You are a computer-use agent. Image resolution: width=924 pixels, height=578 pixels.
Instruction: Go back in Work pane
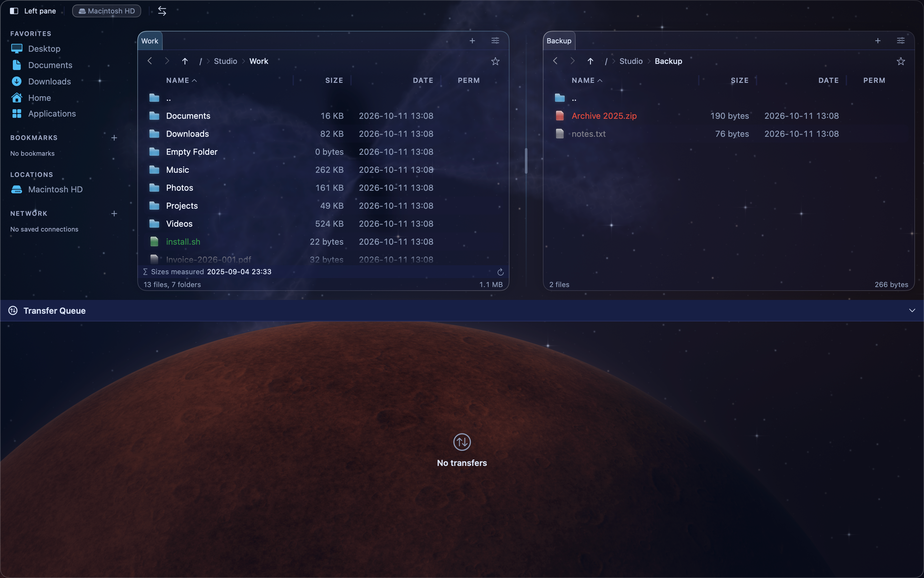pos(150,61)
